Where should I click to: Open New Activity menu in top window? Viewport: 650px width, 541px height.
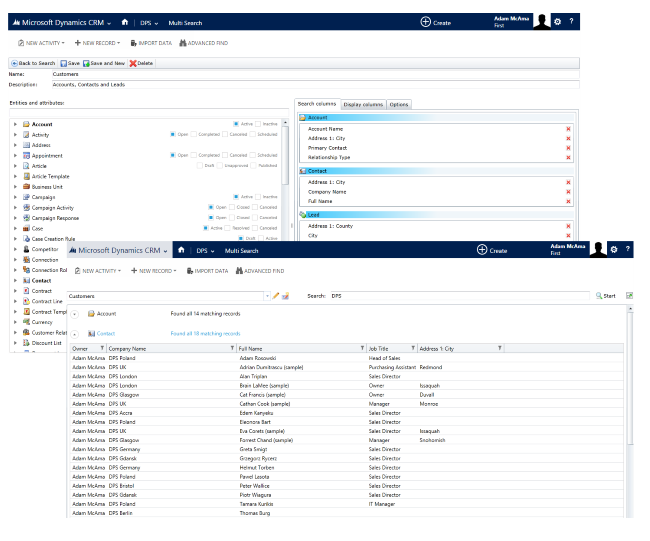click(41, 43)
